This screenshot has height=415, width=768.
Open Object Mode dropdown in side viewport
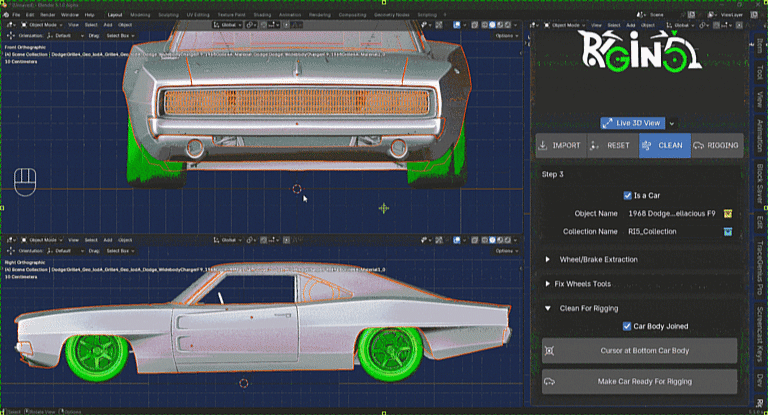(41, 240)
